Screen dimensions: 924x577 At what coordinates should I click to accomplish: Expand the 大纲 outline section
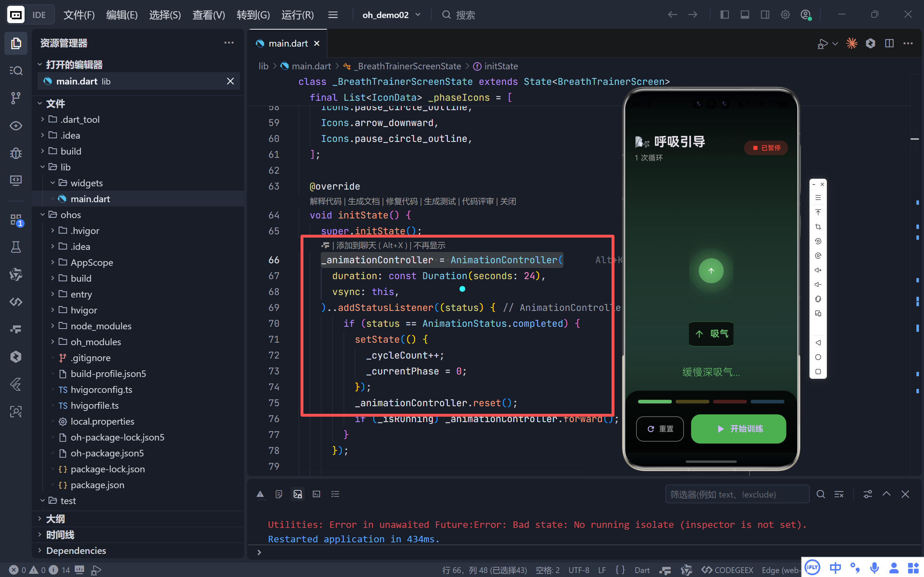pos(55,519)
